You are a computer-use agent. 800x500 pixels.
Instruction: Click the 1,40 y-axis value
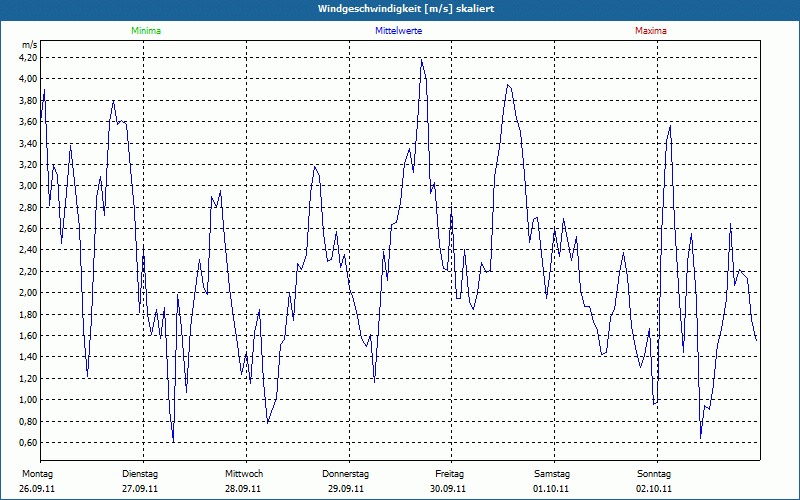29,357
